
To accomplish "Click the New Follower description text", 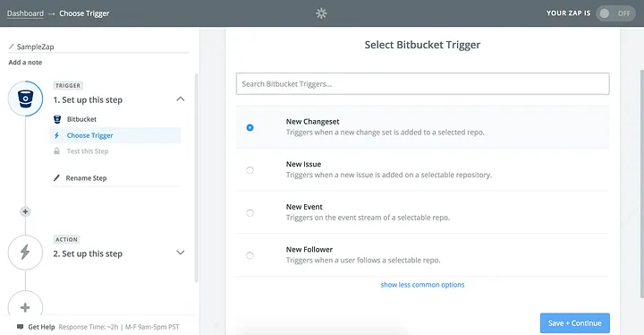I will click(x=363, y=260).
